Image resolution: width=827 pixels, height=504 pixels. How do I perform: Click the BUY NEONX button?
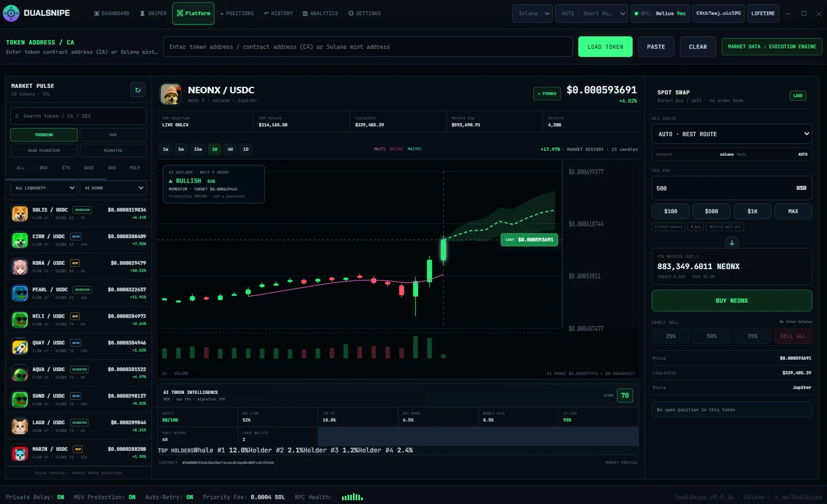coord(731,301)
